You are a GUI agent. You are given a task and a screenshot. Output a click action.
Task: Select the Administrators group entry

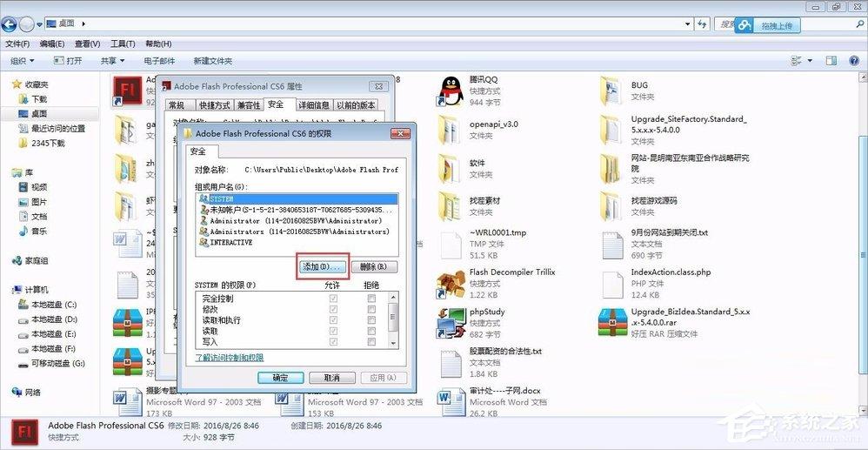coord(297,232)
